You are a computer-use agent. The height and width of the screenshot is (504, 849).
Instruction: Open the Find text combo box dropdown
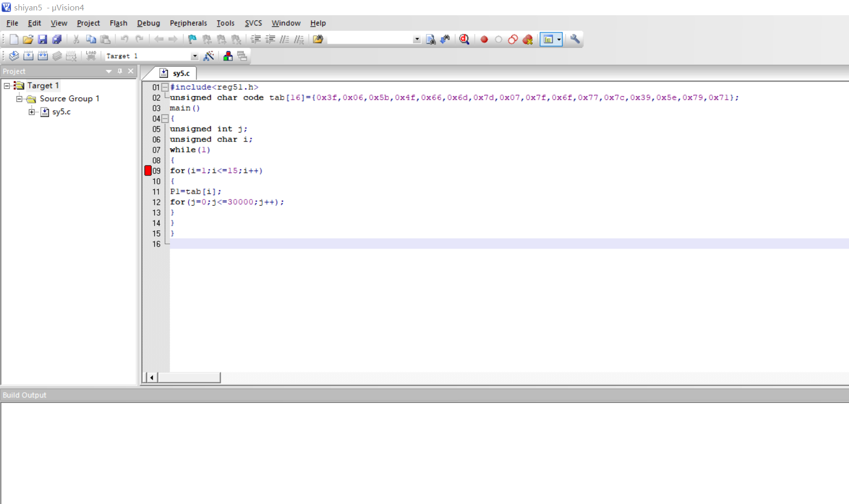(417, 39)
